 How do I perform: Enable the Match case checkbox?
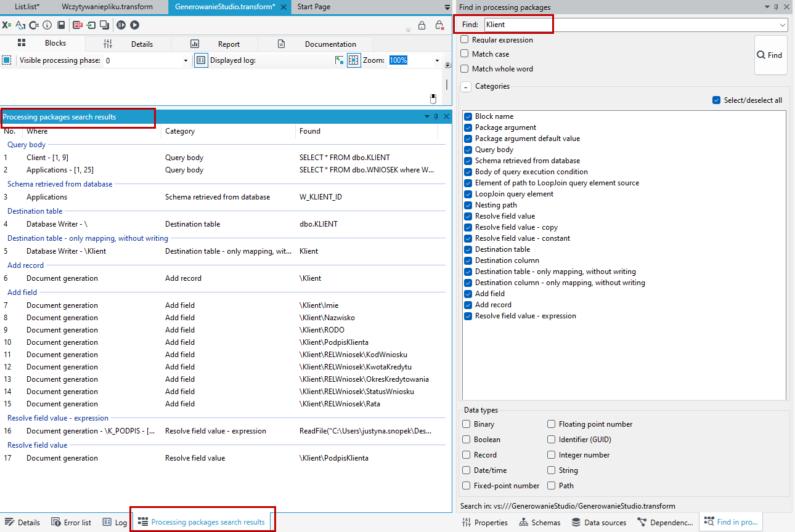[x=465, y=54]
